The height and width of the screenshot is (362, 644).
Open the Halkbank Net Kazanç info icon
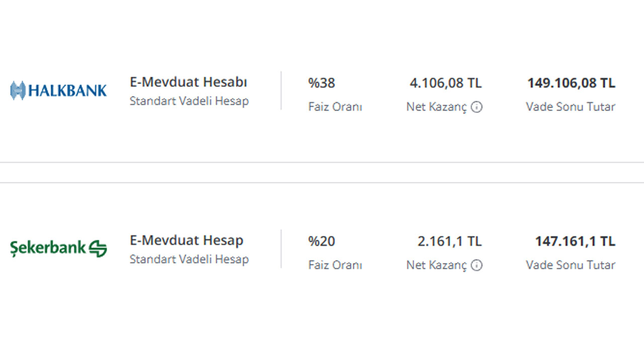tap(476, 107)
